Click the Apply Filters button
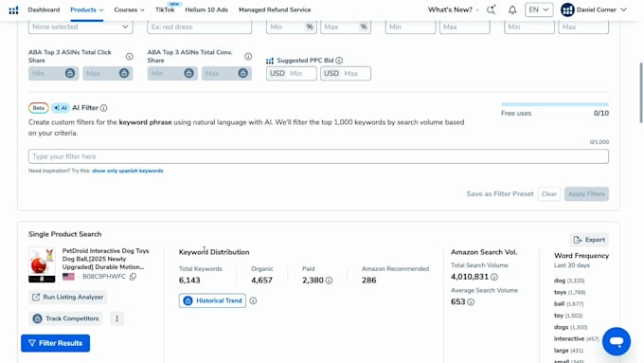644x363 pixels. (x=586, y=194)
